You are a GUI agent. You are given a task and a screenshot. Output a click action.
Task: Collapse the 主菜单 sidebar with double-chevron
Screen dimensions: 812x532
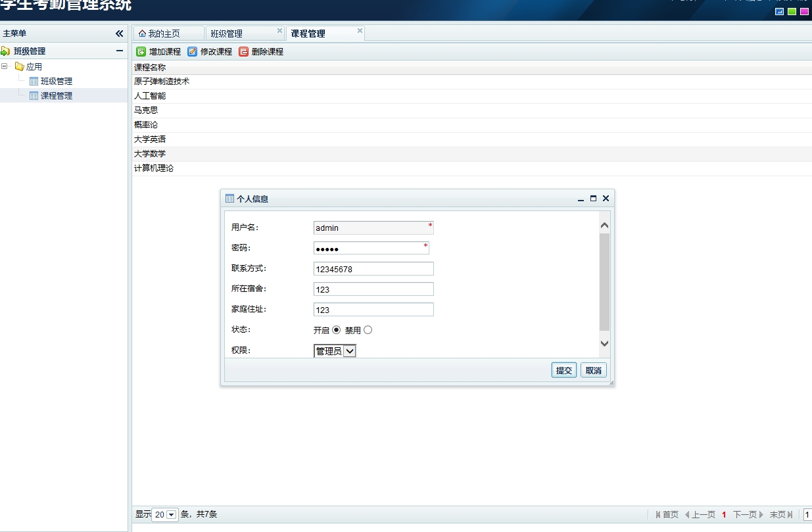coord(119,34)
